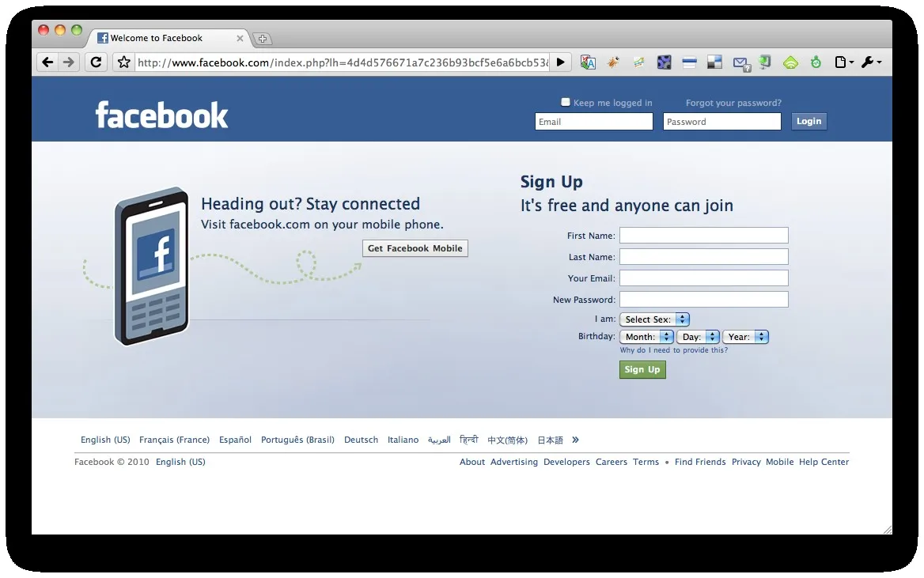Click the blue Login button
924x578 pixels.
pos(808,122)
